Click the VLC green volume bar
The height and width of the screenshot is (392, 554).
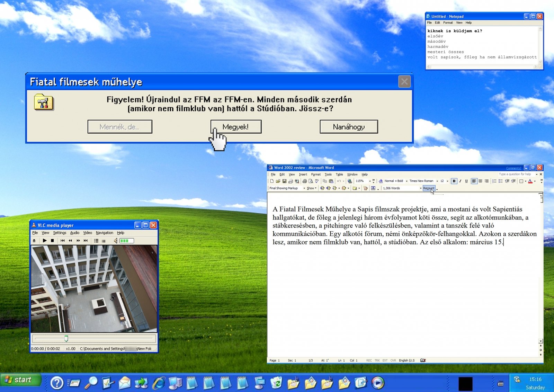point(127,241)
